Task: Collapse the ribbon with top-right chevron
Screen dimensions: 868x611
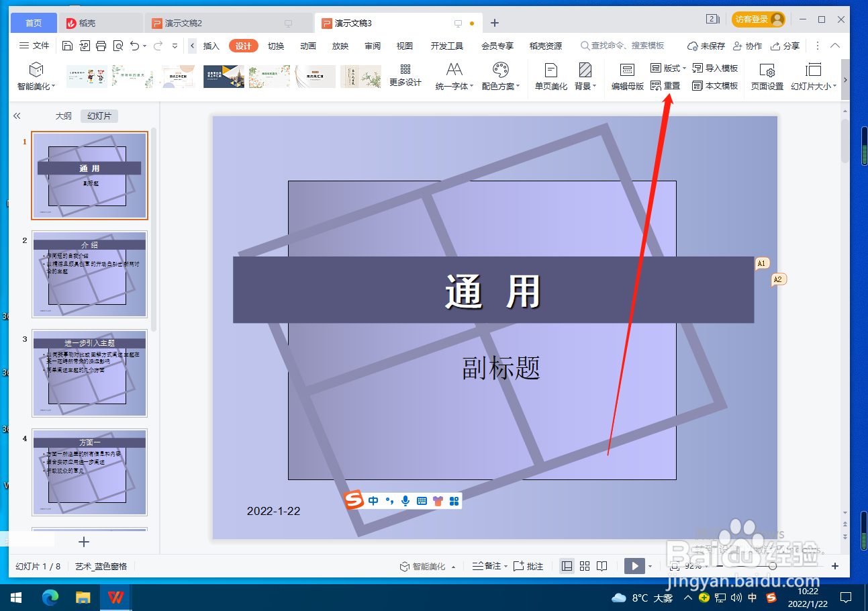Action: tap(835, 46)
